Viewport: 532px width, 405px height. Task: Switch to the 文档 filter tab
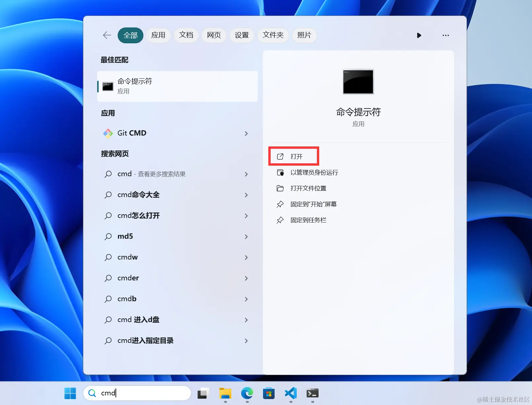point(186,35)
